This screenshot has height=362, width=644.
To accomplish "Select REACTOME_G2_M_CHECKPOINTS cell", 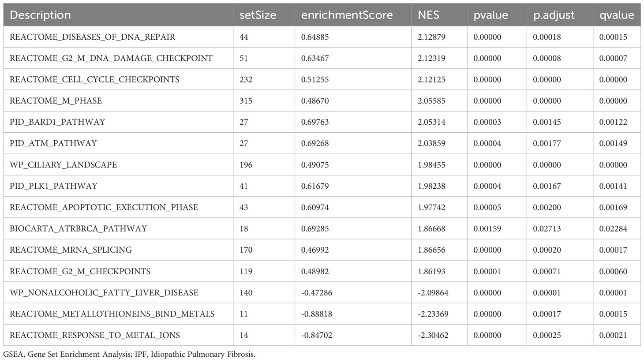I will (x=118, y=271).
